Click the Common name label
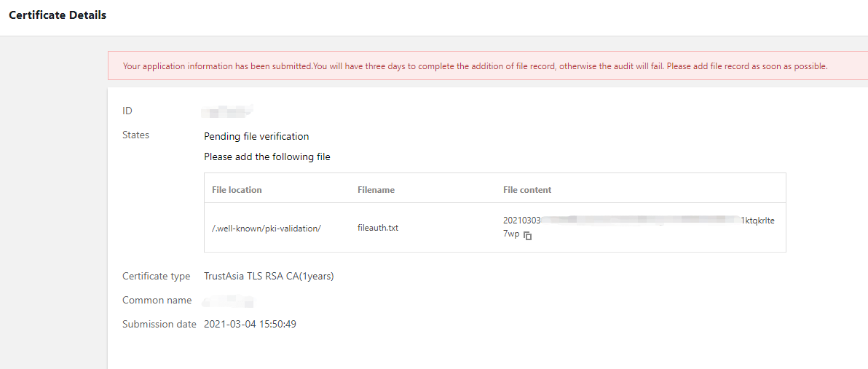 pos(157,301)
